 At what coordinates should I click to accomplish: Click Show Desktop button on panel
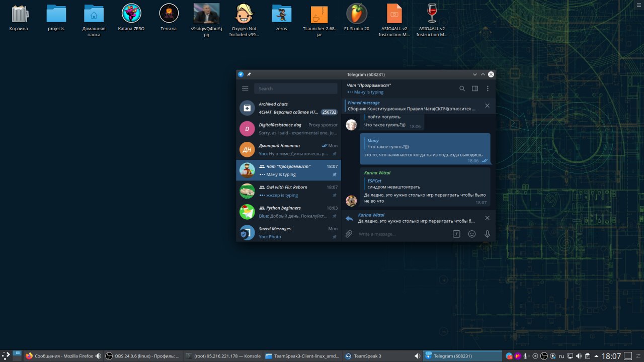(x=628, y=356)
